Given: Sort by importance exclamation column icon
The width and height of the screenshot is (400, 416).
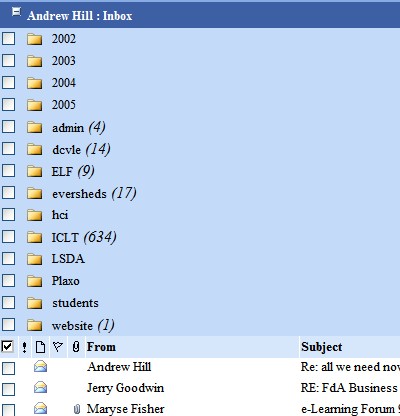Looking at the screenshot, I should (x=24, y=347).
